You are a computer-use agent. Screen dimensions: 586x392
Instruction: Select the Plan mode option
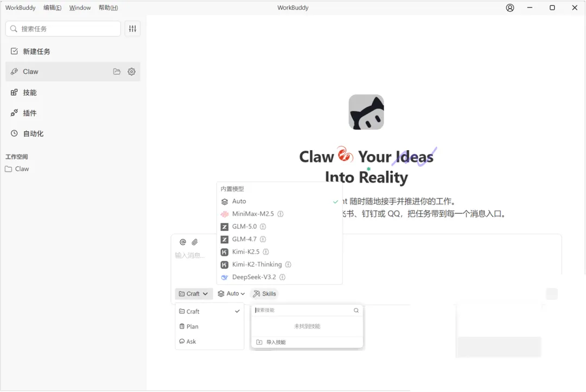209,326
